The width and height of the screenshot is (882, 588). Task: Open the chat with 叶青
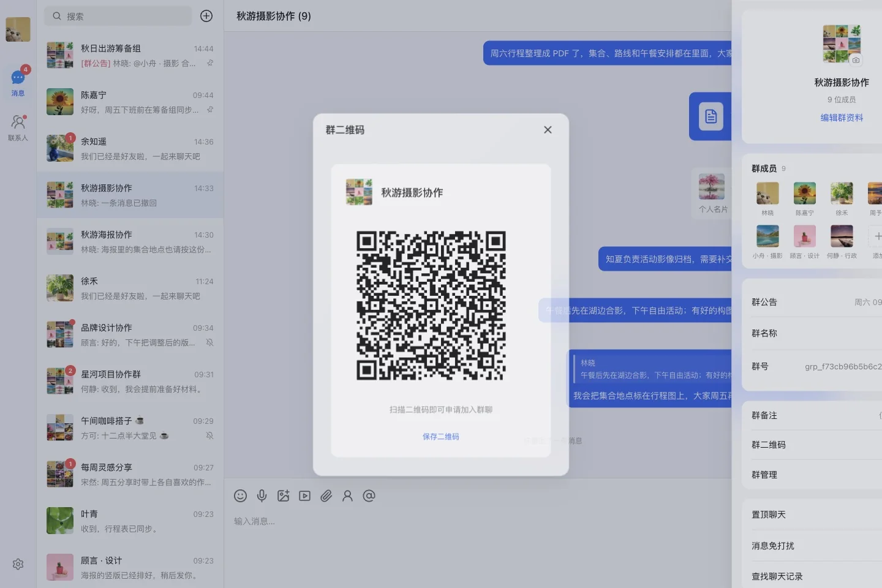click(130, 521)
